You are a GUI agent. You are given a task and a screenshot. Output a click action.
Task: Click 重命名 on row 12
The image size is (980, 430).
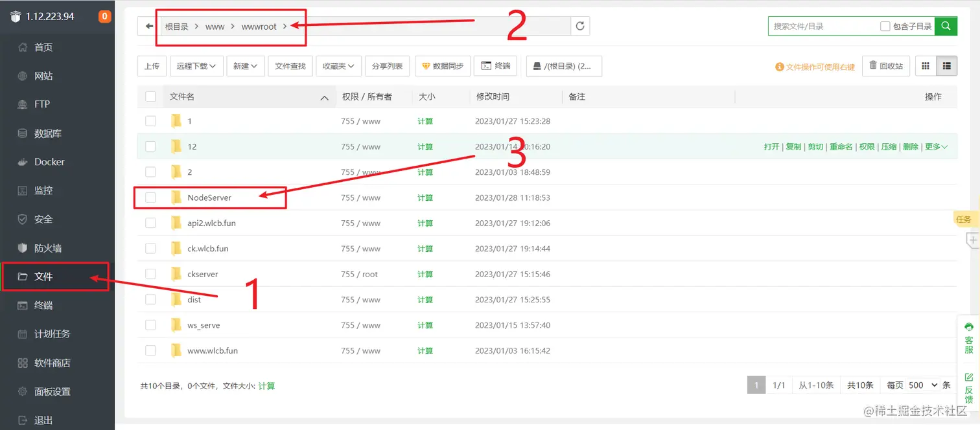pyautogui.click(x=841, y=147)
